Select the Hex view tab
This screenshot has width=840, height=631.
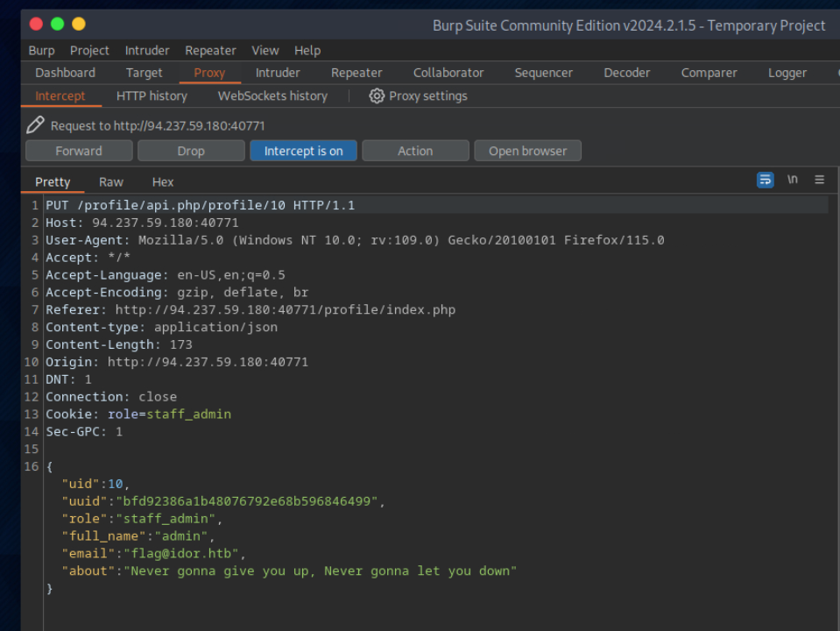163,182
